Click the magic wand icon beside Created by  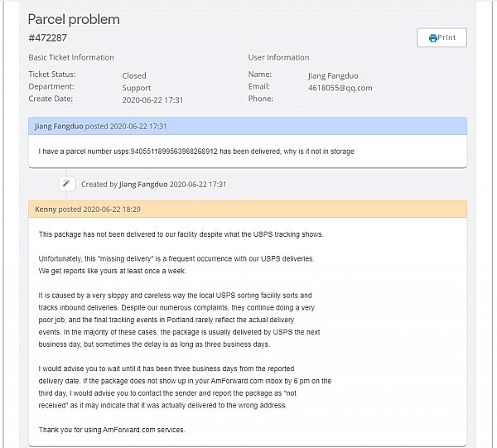pos(67,184)
